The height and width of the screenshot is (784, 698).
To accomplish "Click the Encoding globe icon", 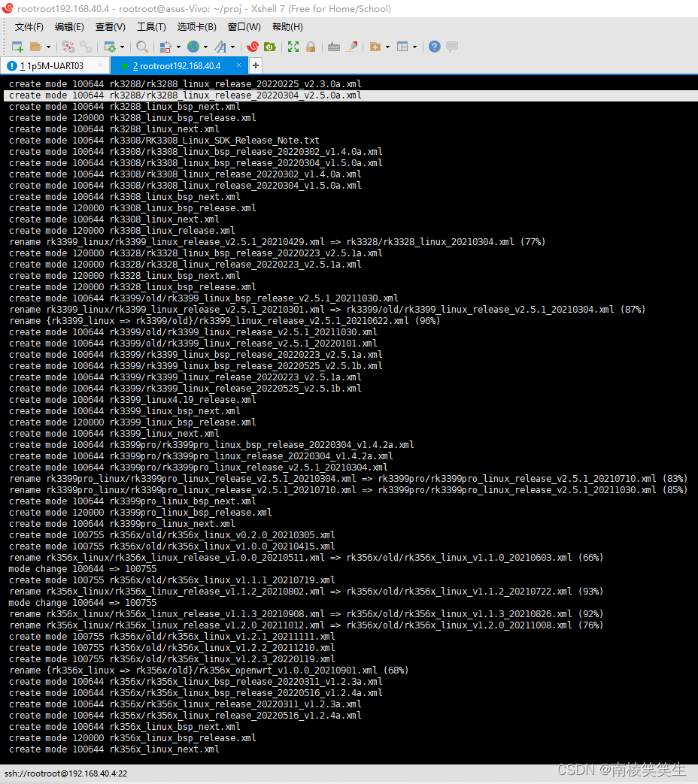I will (x=193, y=47).
